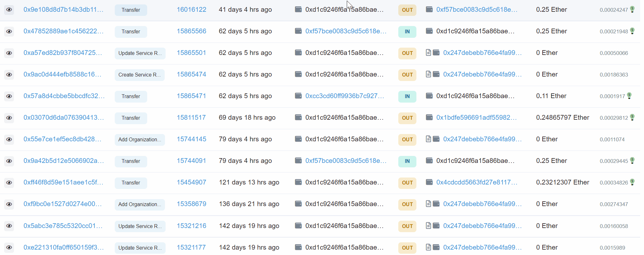This screenshot has width=644, height=255.
Task: Select value 0.24865797 Ether
Action: pyautogui.click(x=563, y=117)
